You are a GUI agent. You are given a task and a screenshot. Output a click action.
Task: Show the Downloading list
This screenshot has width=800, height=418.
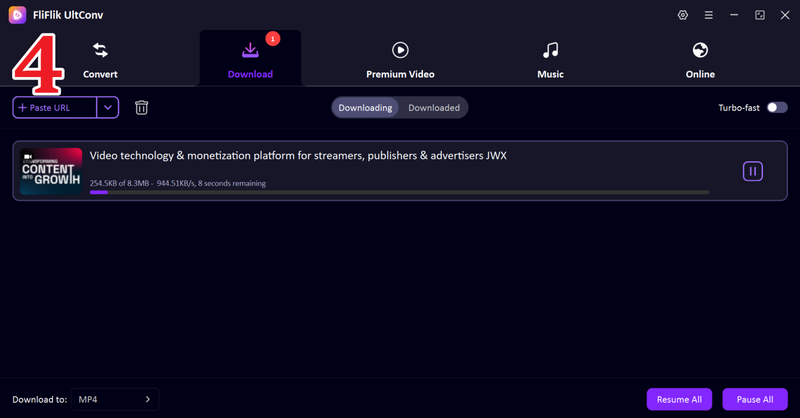(x=365, y=108)
